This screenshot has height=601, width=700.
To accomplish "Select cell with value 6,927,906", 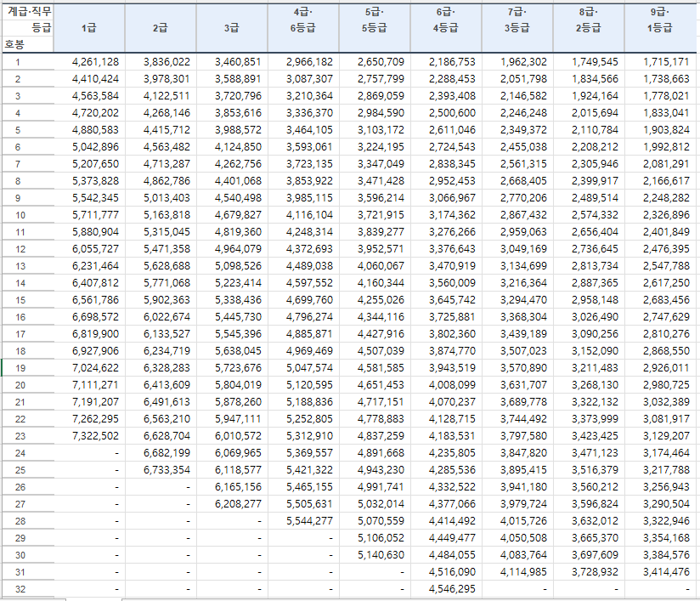I will pos(89,350).
